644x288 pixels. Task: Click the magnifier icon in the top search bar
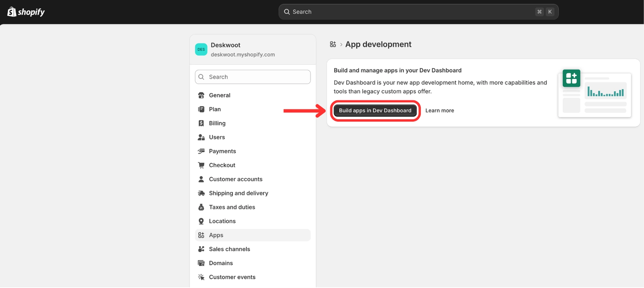(287, 12)
